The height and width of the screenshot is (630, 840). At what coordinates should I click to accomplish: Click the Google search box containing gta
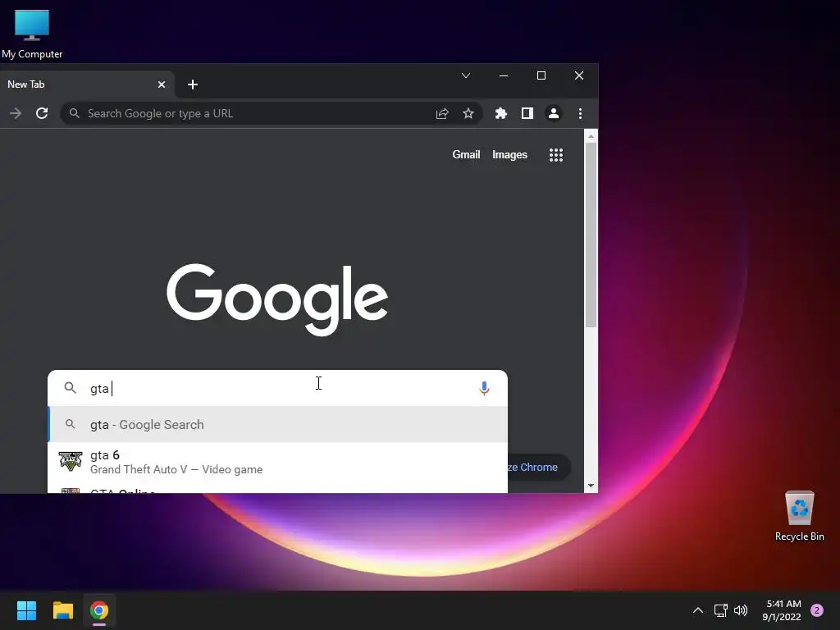[x=277, y=388]
